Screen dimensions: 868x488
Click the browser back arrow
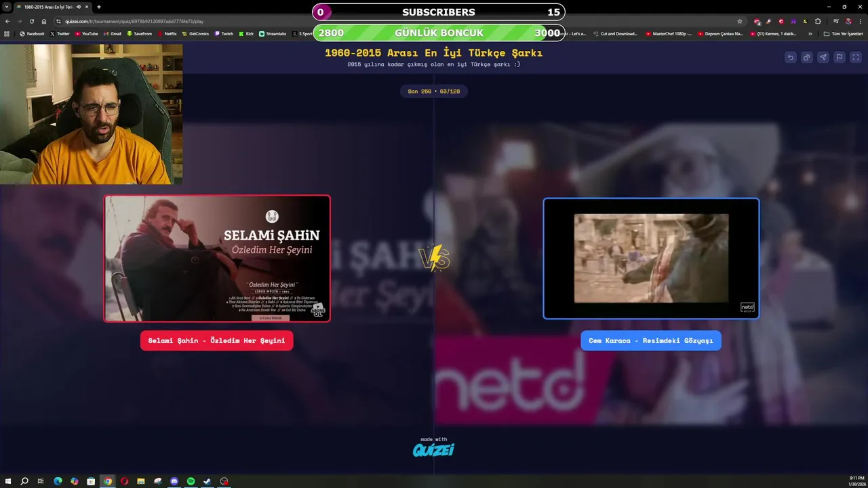7,21
